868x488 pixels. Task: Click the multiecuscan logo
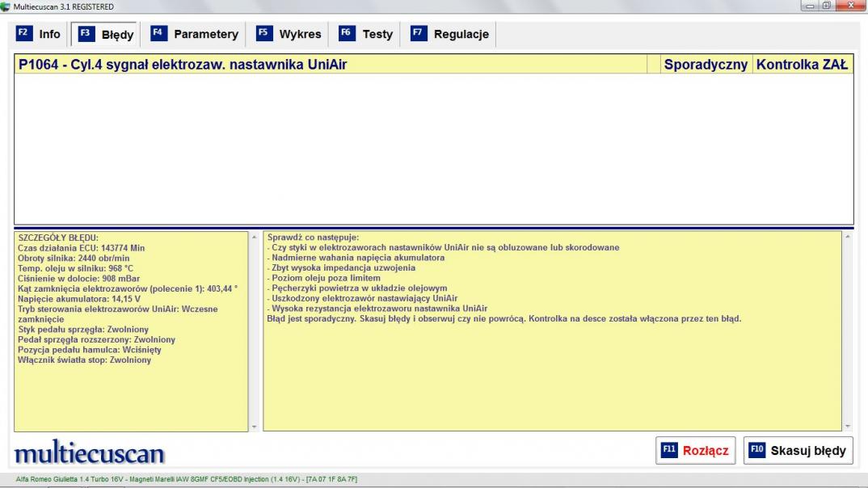coord(89,452)
